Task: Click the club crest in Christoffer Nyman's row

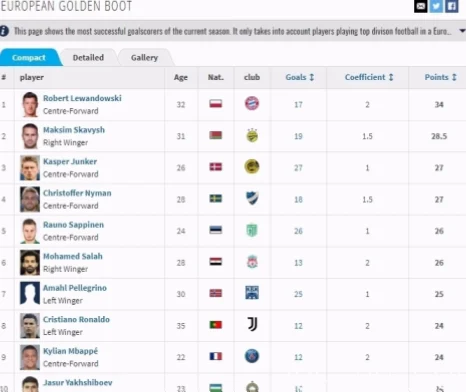Action: point(252,199)
